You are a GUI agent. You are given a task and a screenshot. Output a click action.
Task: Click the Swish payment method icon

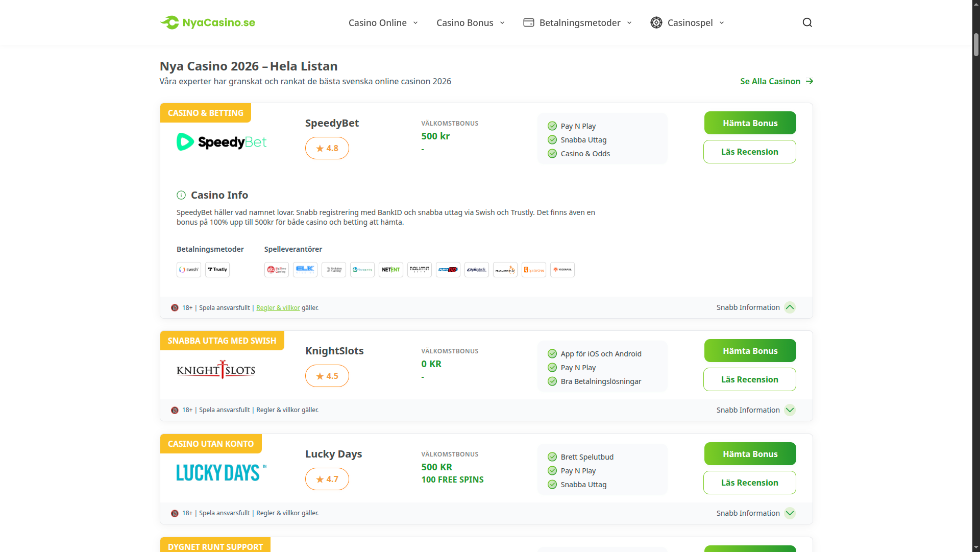point(189,270)
